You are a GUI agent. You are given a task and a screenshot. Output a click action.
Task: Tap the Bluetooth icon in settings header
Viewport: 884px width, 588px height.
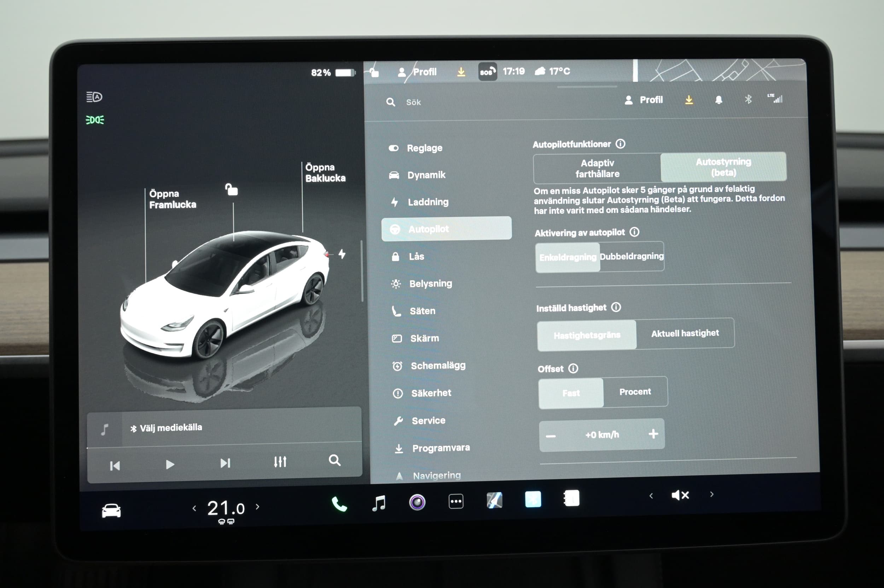coord(748,99)
